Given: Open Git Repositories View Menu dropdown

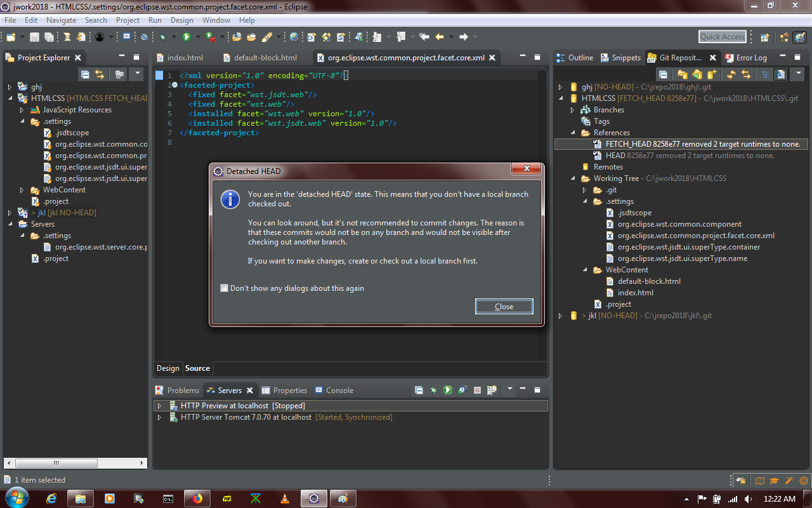Looking at the screenshot, I should click(798, 75).
